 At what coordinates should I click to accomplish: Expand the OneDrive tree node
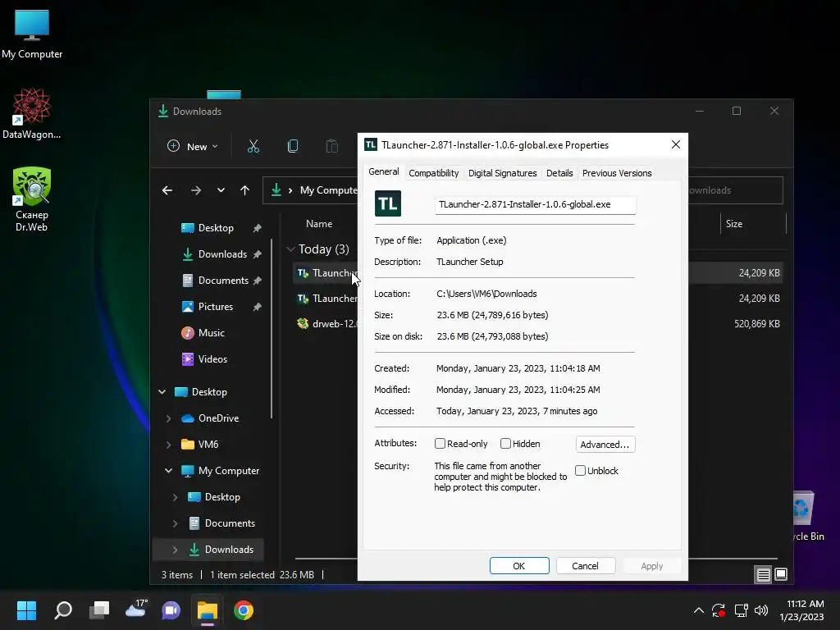coord(168,418)
